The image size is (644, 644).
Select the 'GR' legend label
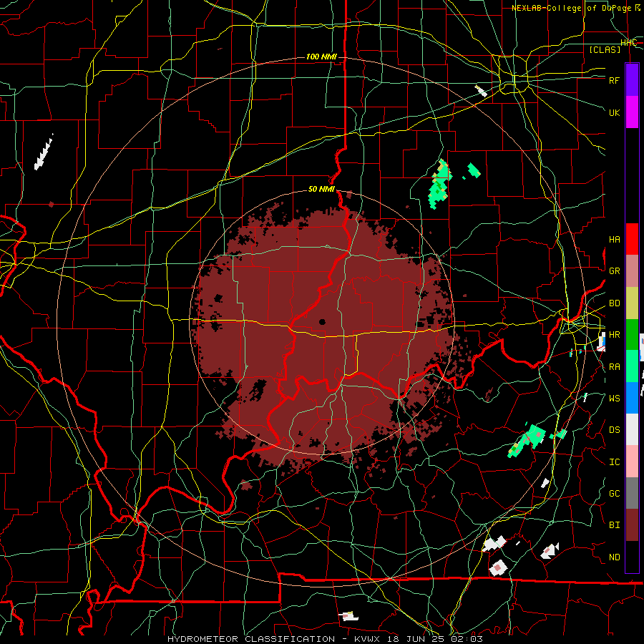point(615,271)
